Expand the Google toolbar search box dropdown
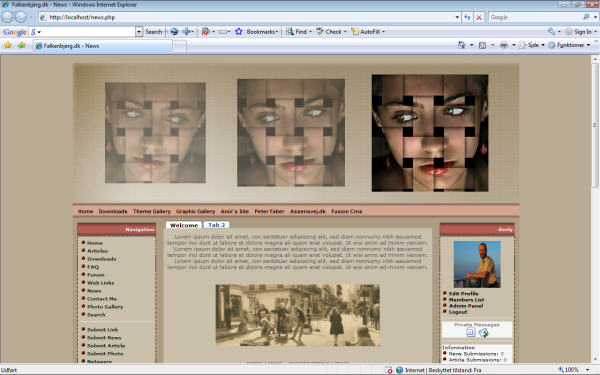This screenshot has height=375, width=600. coord(139,32)
